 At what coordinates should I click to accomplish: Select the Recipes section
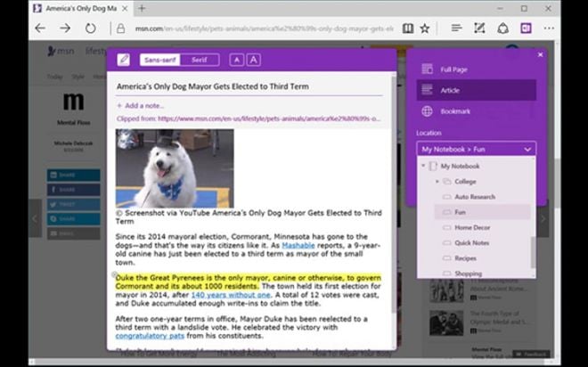point(465,258)
